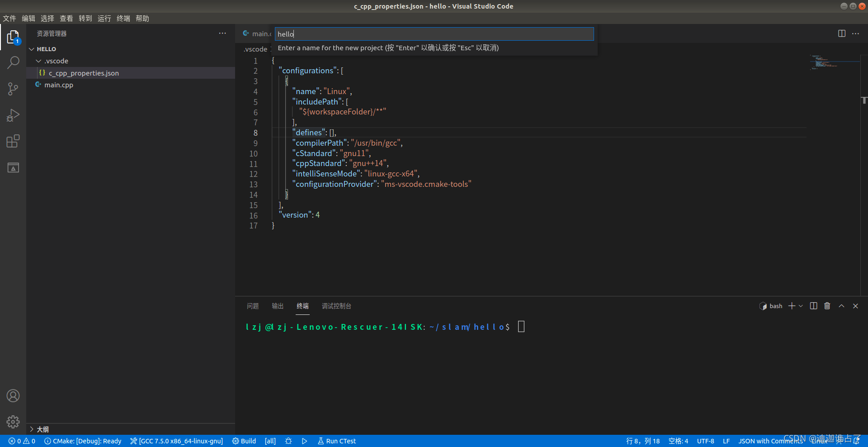Switch to the 输出 panel tab

[x=278, y=306]
